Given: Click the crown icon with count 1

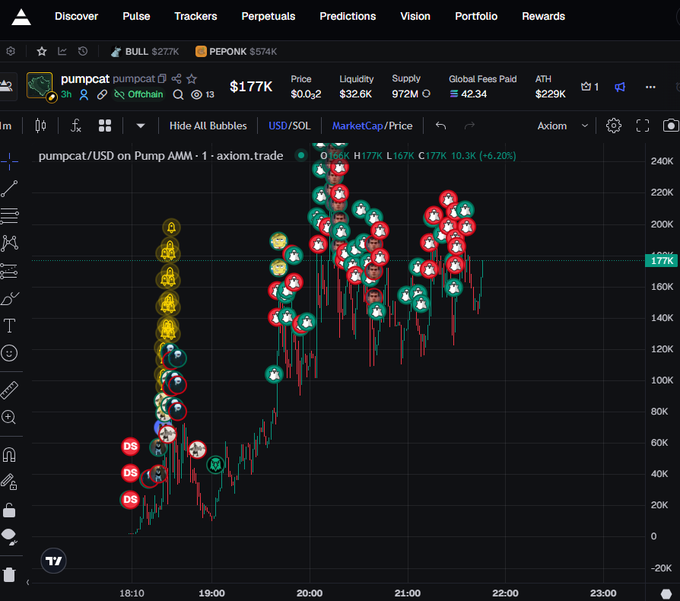Looking at the screenshot, I should point(590,87).
